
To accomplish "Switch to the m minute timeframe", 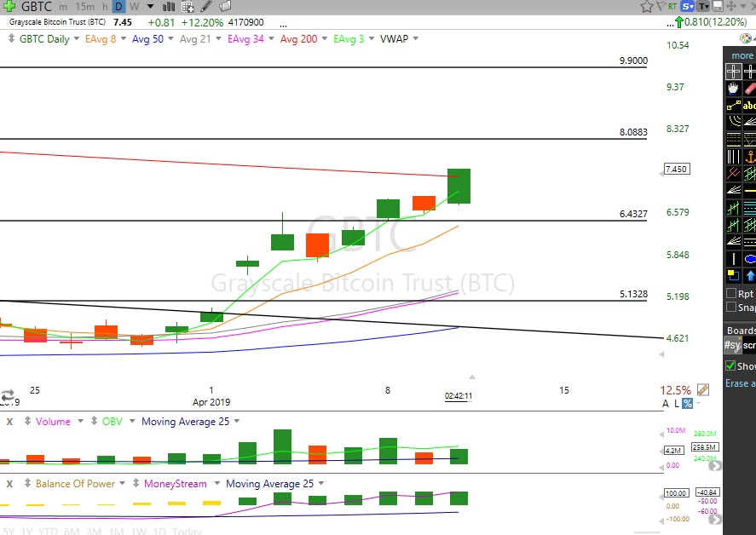I will 63,7.
